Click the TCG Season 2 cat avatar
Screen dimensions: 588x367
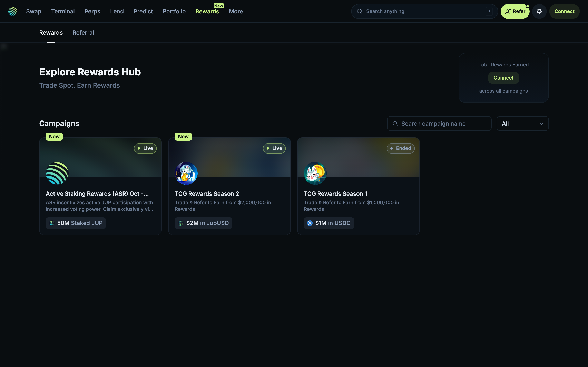pos(186,173)
